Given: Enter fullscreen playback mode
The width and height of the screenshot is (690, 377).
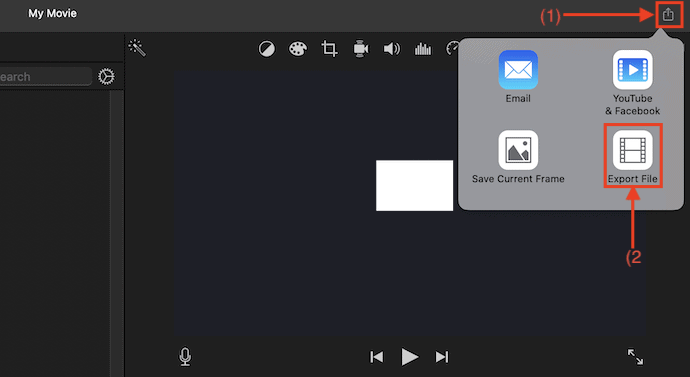Looking at the screenshot, I should [x=635, y=357].
